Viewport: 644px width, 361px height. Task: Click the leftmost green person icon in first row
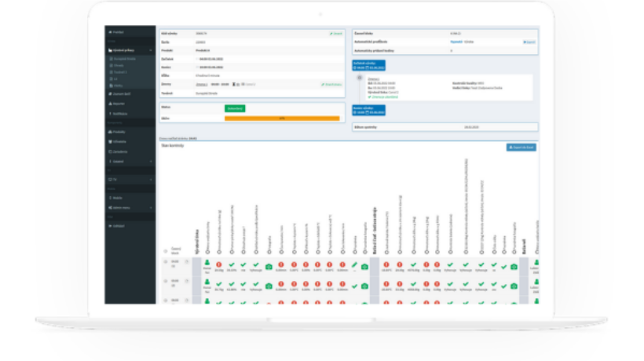point(207,264)
